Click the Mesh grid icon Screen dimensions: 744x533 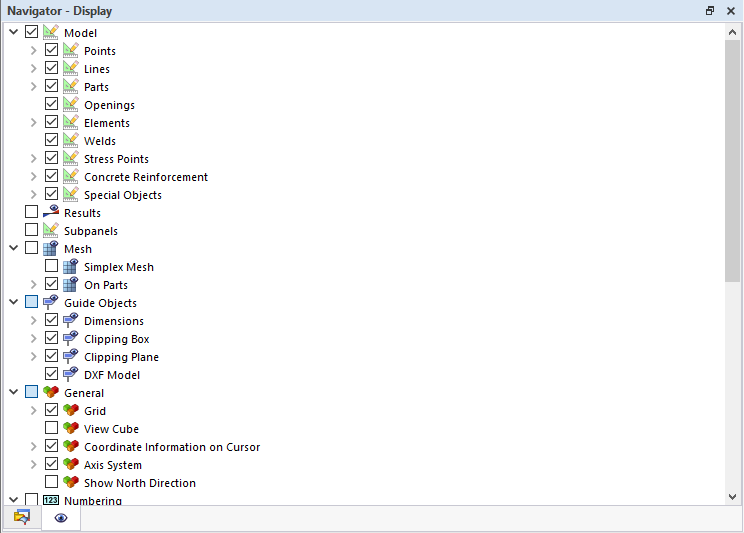pyautogui.click(x=51, y=248)
